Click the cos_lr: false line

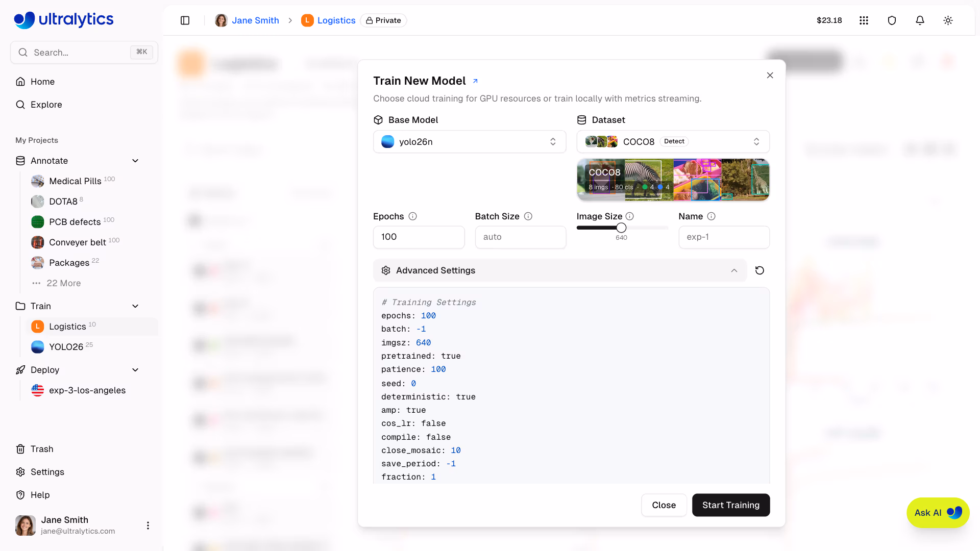pos(413,423)
